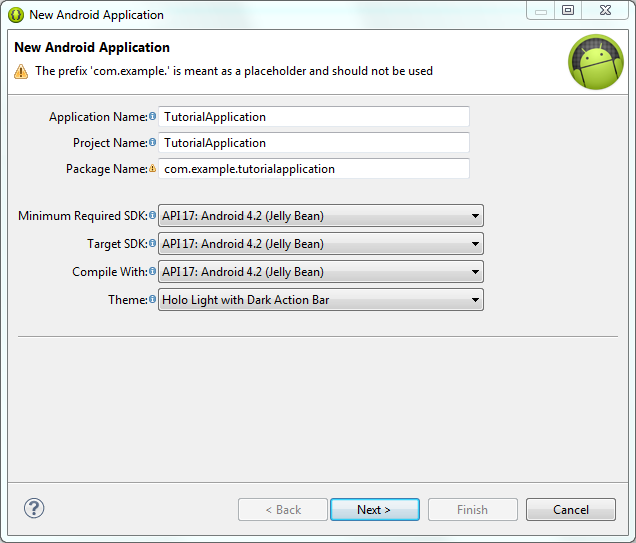636x543 pixels.
Task: Click info icon next to Theme
Action: coord(153,299)
